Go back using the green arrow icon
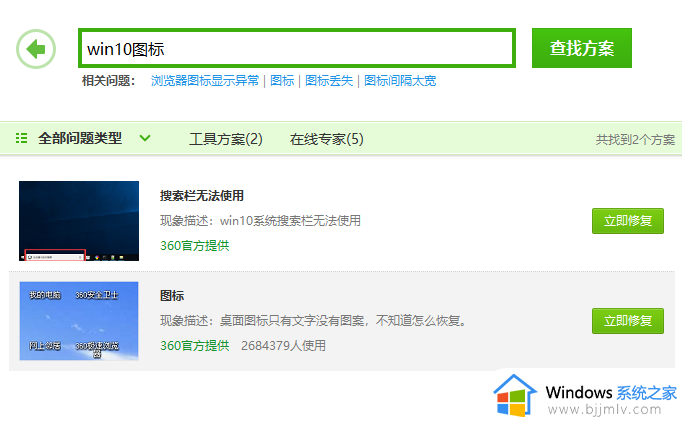The width and height of the screenshot is (682, 423). pos(36,49)
